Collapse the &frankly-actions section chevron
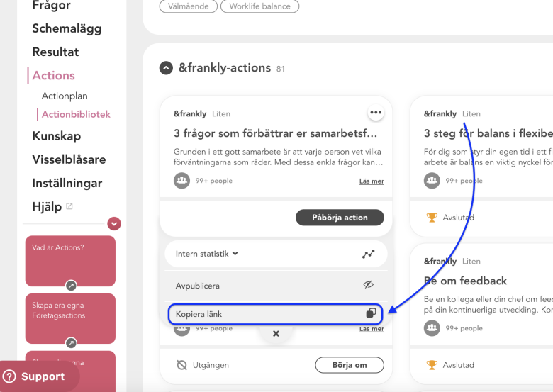Image resolution: width=553 pixels, height=392 pixels. point(166,68)
